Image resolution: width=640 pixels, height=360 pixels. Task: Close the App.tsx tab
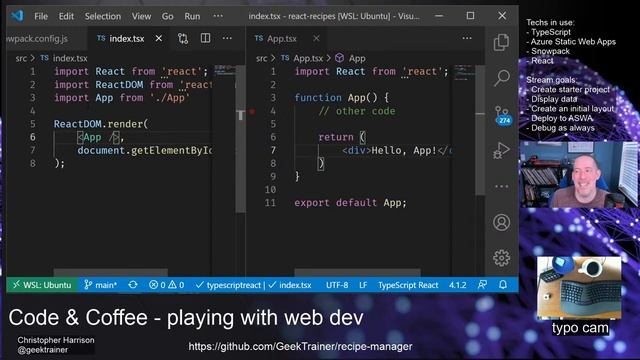pos(316,38)
